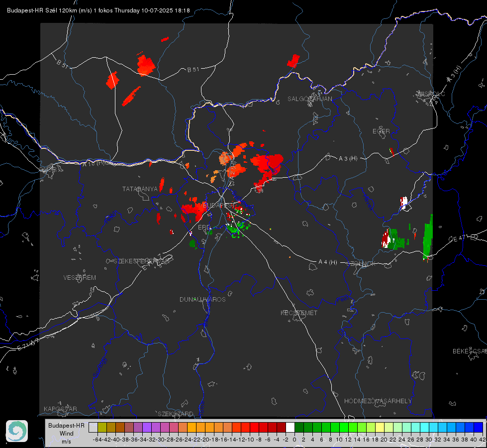Pick the deep blue swatch labeled 40 to 42
Image resolution: width=487 pixels, height=448 pixels.
tap(479, 427)
